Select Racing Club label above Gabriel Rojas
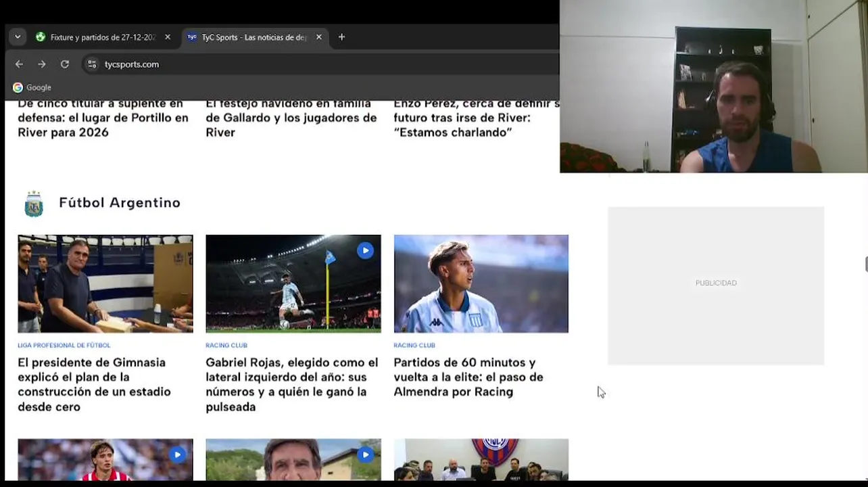 pos(226,345)
